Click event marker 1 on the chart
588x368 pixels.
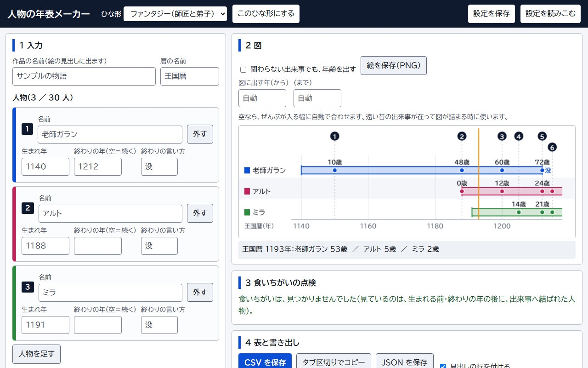pos(334,136)
